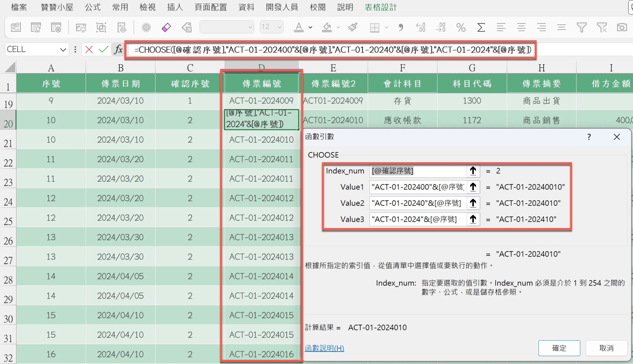This screenshot has height=364, width=633.
Task: Click the borders grid icon
Action: tap(375, 28)
